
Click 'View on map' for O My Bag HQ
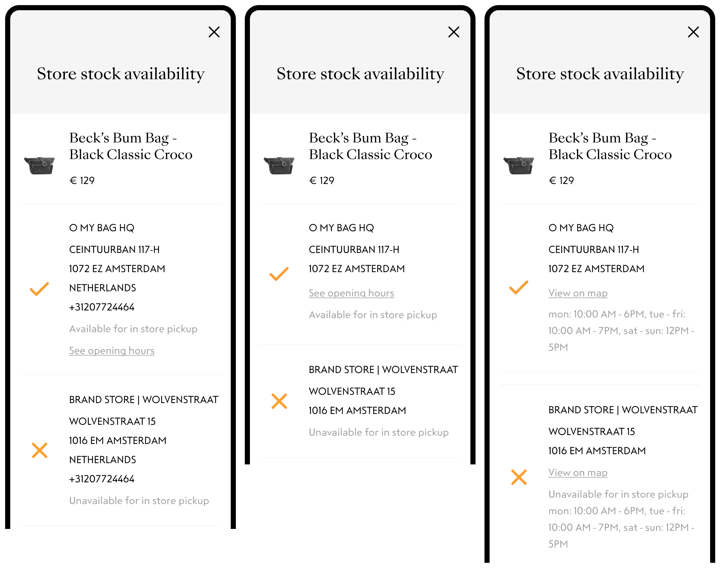click(577, 293)
